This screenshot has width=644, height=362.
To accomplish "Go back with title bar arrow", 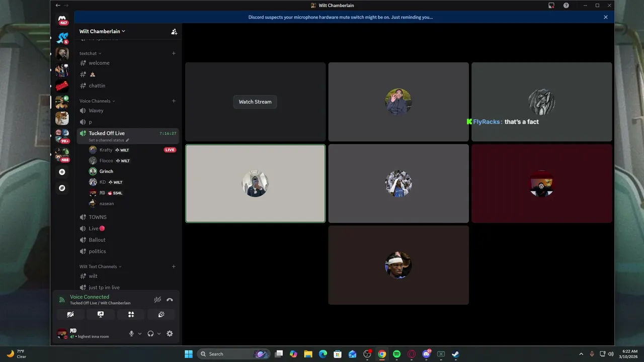I will pos(58,6).
